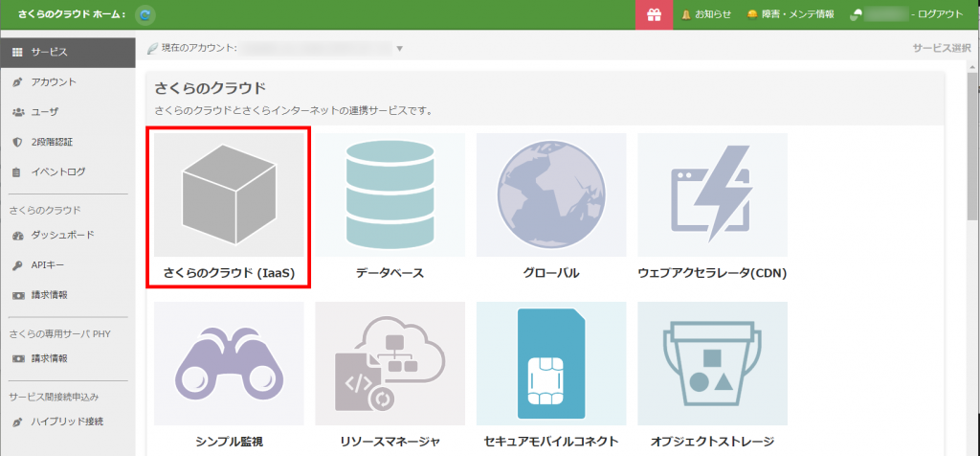Click the シンプル監視 label
This screenshot has width=980, height=456.
tap(229, 442)
